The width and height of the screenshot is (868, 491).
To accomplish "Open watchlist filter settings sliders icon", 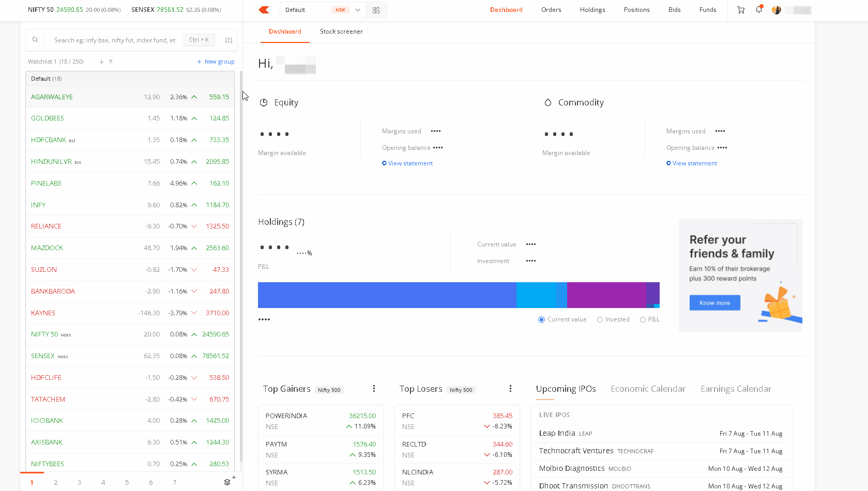I will [x=229, y=40].
